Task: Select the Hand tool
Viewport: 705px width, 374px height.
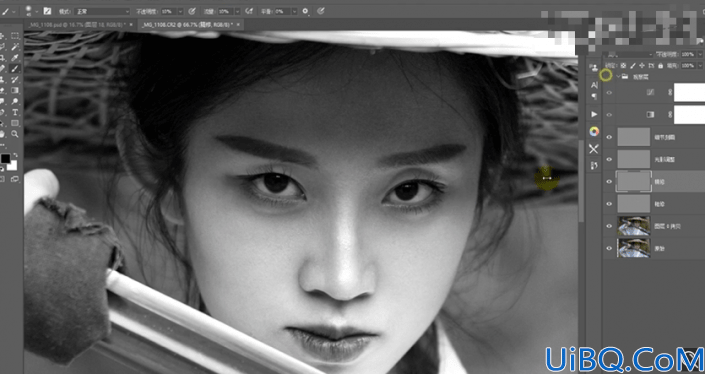Action: [x=2, y=134]
